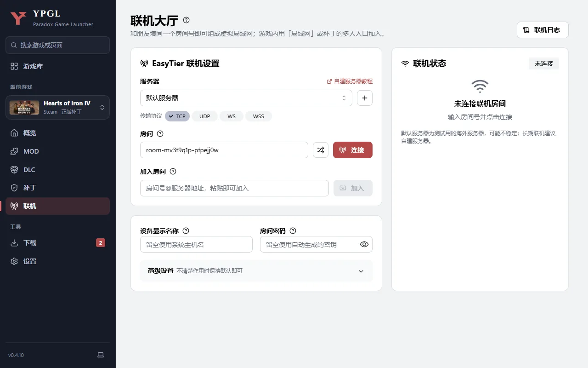
Task: Click the wifi icon in 联机状态 panel
Action: pos(405,63)
